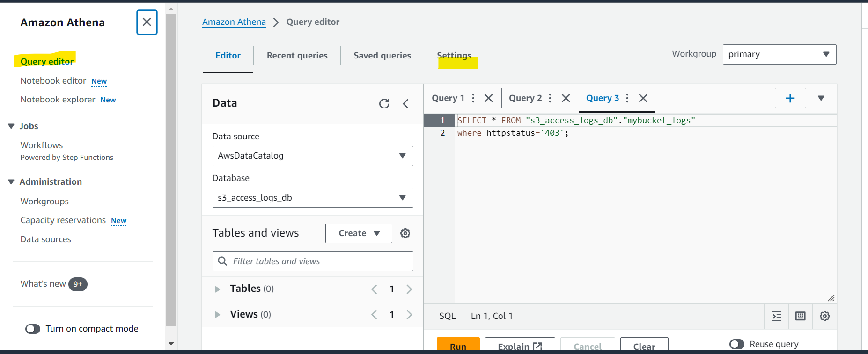868x354 pixels.
Task: Select the Query 1 tab
Action: click(448, 98)
